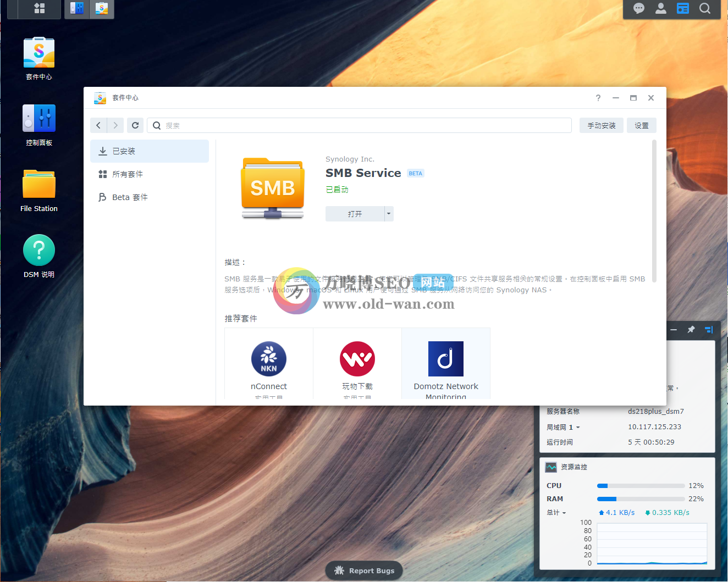Open help question mark in Package Center
The width and height of the screenshot is (728, 582).
[x=598, y=98]
